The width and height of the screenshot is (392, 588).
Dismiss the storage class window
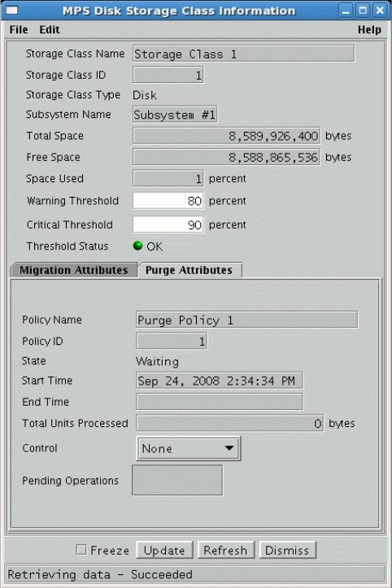(287, 550)
